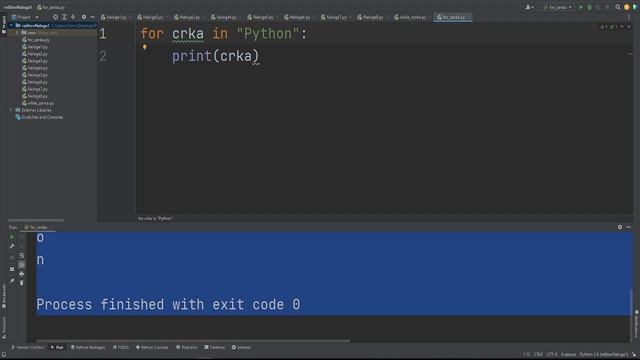The width and height of the screenshot is (640, 360).
Task: Click the CRLF line separator in status bar
Action: coord(538,354)
